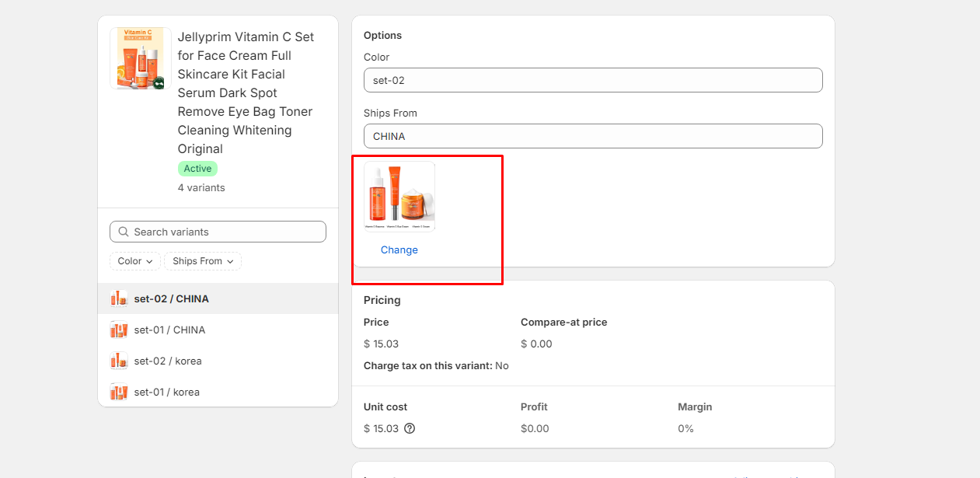This screenshot has width=980, height=478.
Task: Click the Color option field with set-02
Action: (593, 80)
